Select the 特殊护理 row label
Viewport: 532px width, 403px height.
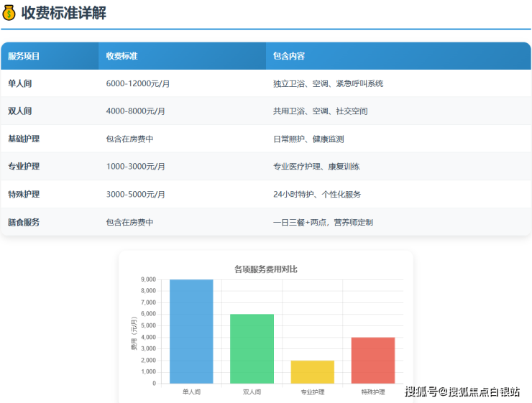24,194
